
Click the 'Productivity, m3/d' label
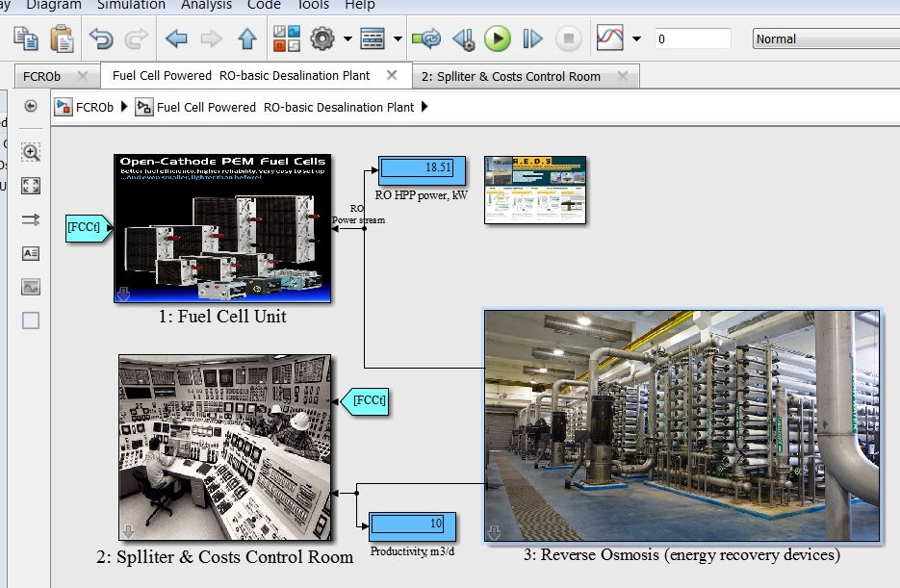point(412,551)
